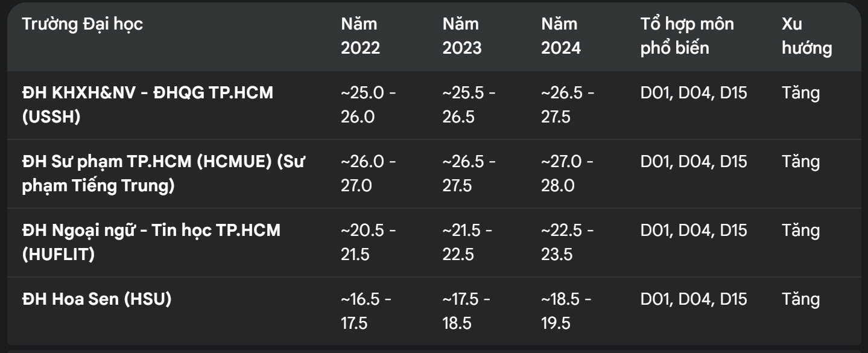Select the "Năm 2022" column header
Image resolution: width=868 pixels, height=353 pixels.
(x=361, y=36)
